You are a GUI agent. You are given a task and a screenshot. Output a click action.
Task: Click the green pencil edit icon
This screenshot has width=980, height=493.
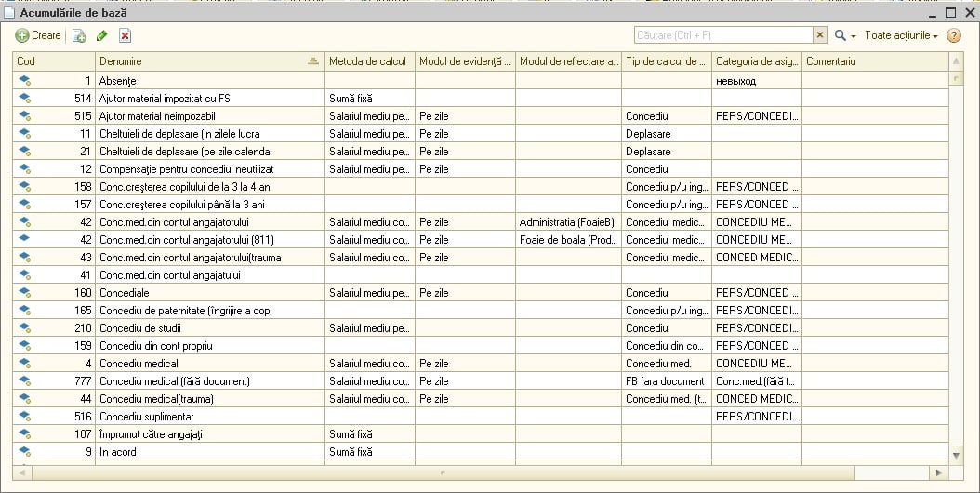click(x=102, y=35)
